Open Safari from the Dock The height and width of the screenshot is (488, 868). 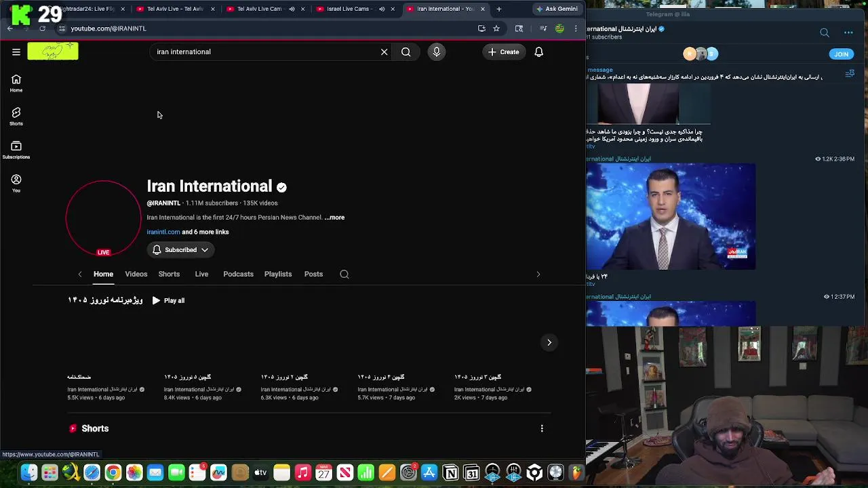(x=92, y=472)
